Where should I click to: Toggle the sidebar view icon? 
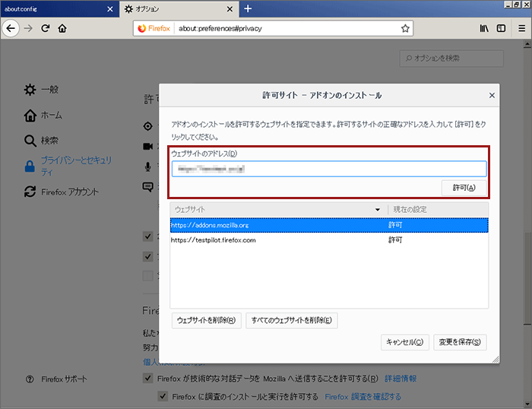[501, 29]
